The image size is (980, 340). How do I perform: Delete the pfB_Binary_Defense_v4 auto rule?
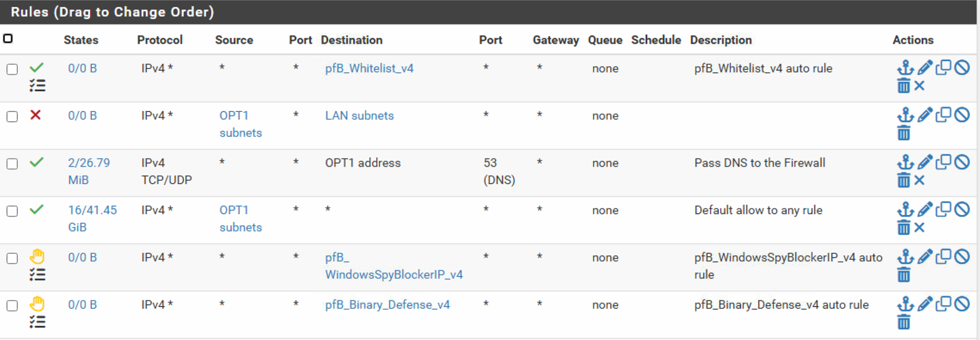pyautogui.click(x=904, y=322)
